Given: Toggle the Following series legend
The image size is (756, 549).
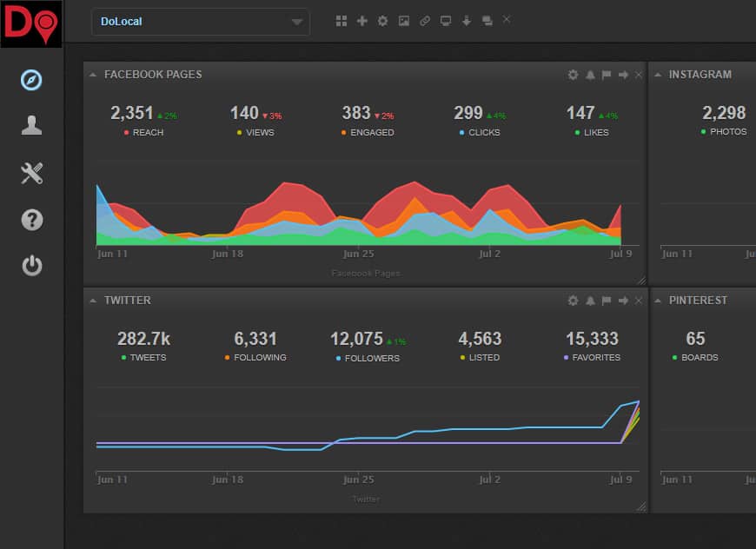Looking at the screenshot, I should click(x=255, y=358).
